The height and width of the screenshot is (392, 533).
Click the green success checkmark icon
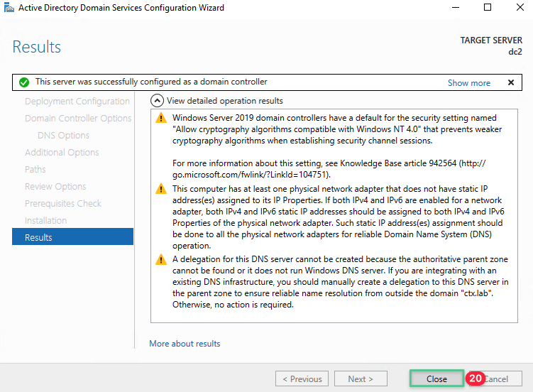pyautogui.click(x=24, y=82)
